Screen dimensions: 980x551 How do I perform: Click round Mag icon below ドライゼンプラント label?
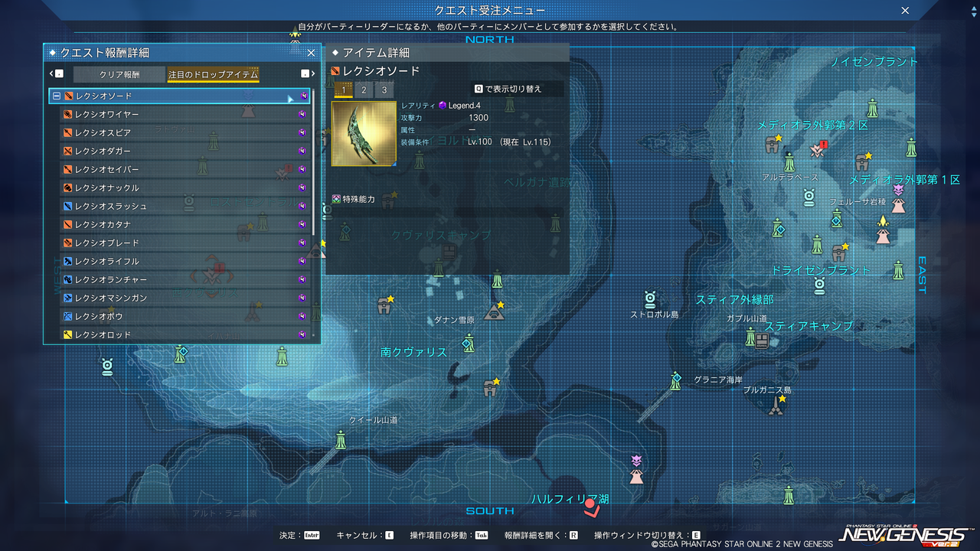819,285
